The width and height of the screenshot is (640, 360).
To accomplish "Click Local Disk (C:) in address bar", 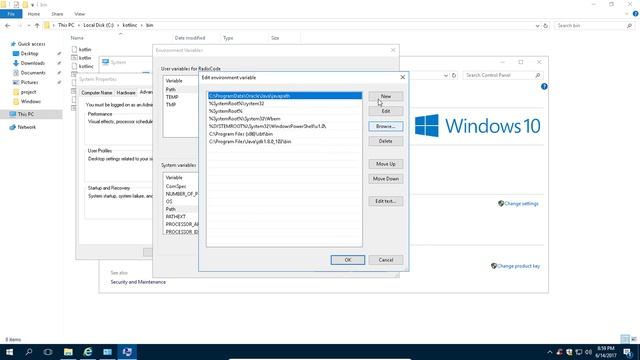I will pos(98,25).
